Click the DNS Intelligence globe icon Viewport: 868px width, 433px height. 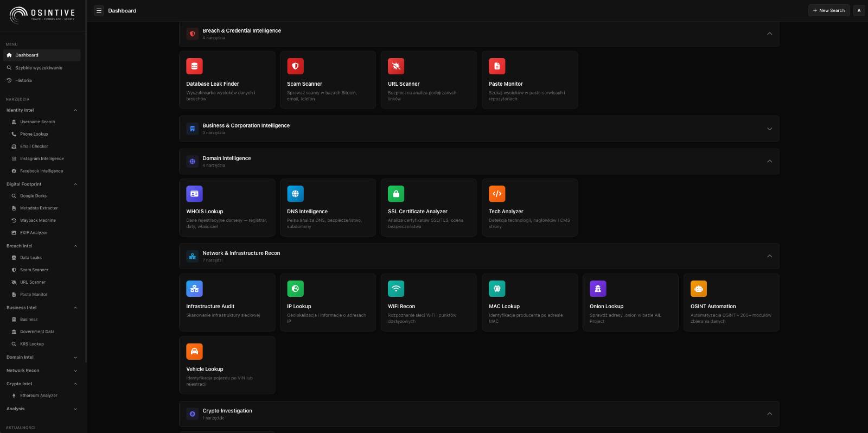click(x=295, y=194)
